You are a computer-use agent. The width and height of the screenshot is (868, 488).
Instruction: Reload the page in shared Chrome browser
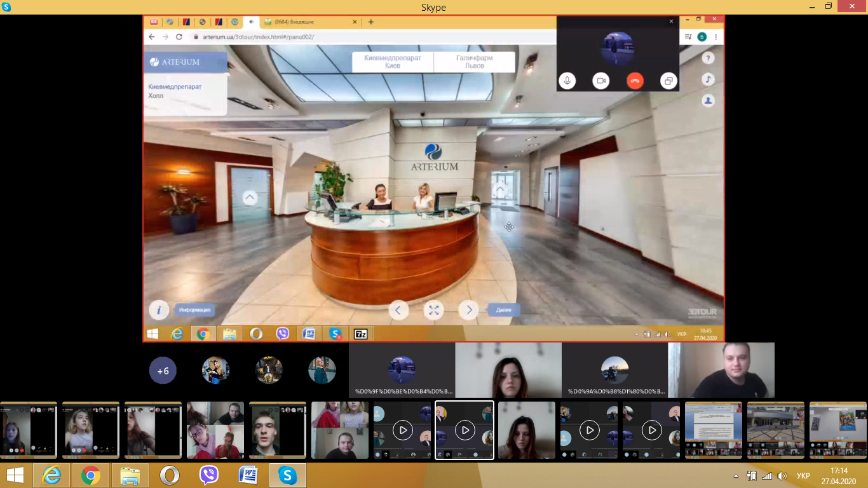pos(179,37)
